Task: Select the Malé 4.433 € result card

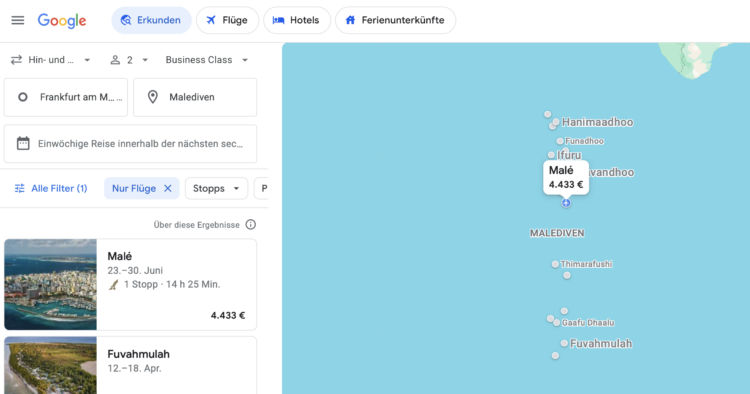Action: point(131,285)
